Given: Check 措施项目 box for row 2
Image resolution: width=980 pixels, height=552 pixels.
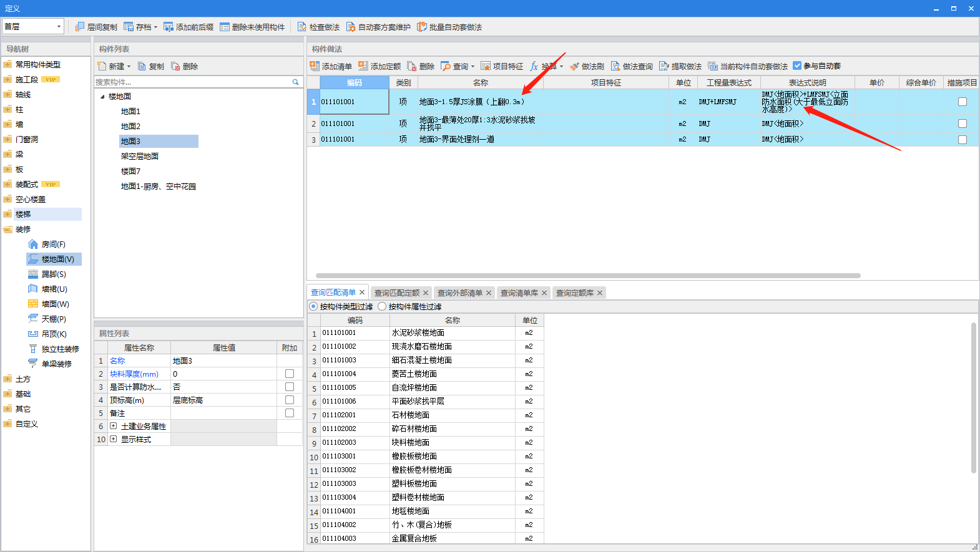Looking at the screenshot, I should click(963, 123).
